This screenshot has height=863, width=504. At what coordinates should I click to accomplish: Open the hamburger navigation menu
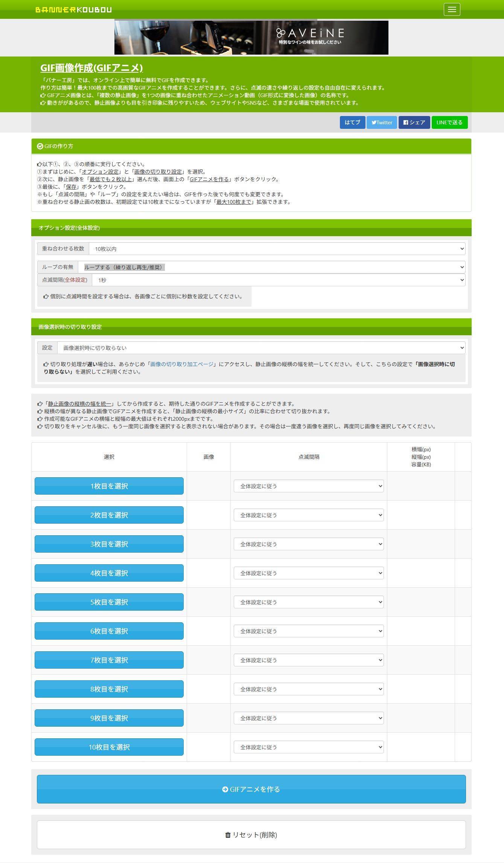pos(452,9)
